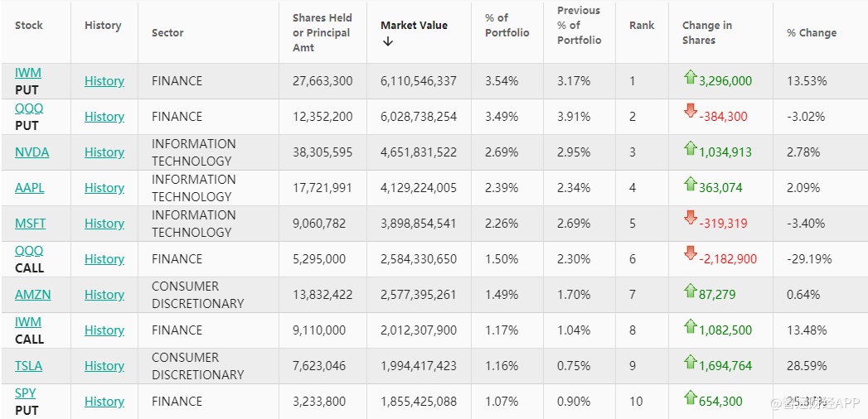Viewport: 868px width, 419px height.
Task: Sort table by % Change column header
Action: (812, 33)
